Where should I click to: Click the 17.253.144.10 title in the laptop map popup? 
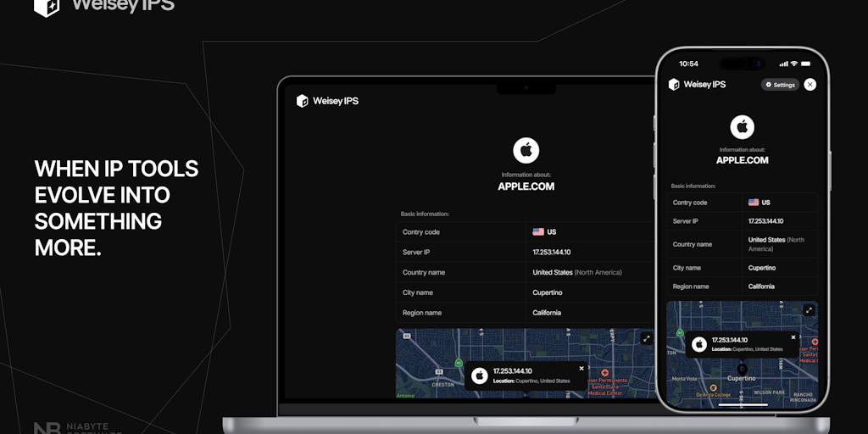pos(512,371)
